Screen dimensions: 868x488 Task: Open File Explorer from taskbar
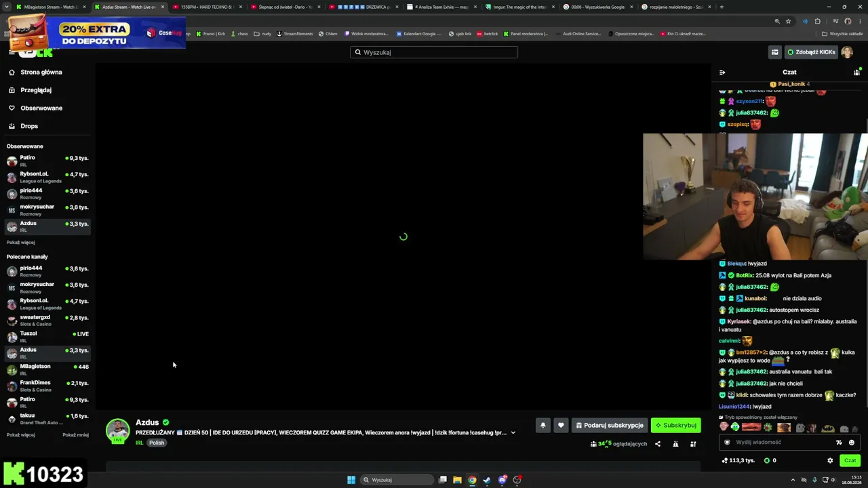[x=457, y=480]
